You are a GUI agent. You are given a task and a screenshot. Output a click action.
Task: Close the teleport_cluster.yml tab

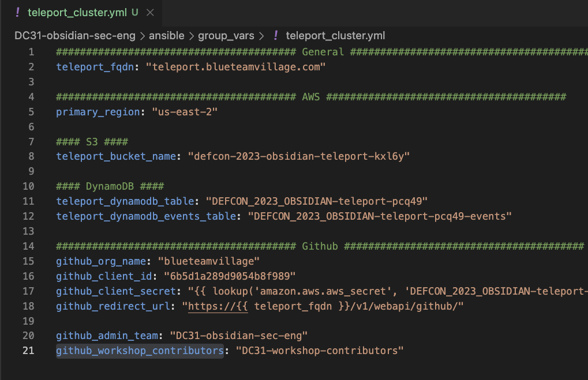(x=150, y=13)
